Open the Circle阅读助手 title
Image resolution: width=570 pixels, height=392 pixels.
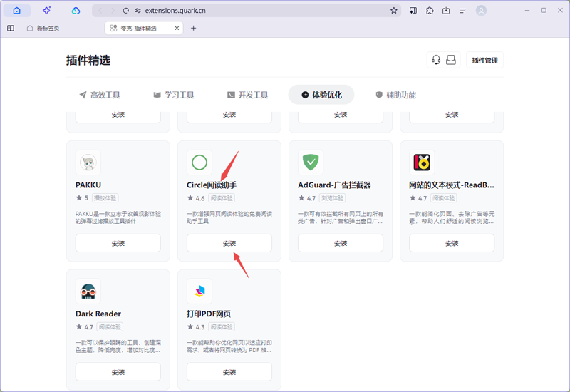pos(212,185)
